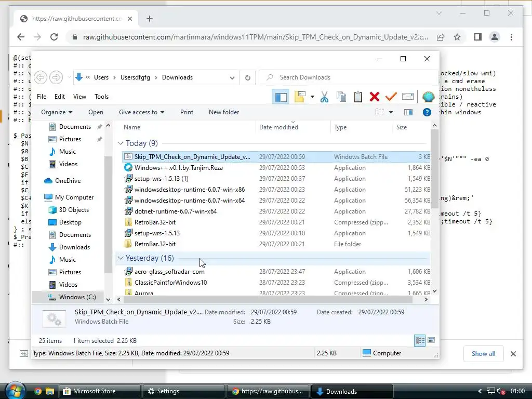Open the Chrome three-dot menu
Screen dimensions: 532x399
(x=511, y=37)
